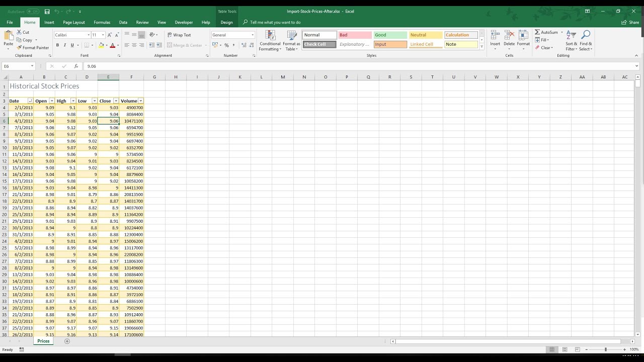644x362 pixels.
Task: Decrease indent in Alignment group
Action: point(151,45)
